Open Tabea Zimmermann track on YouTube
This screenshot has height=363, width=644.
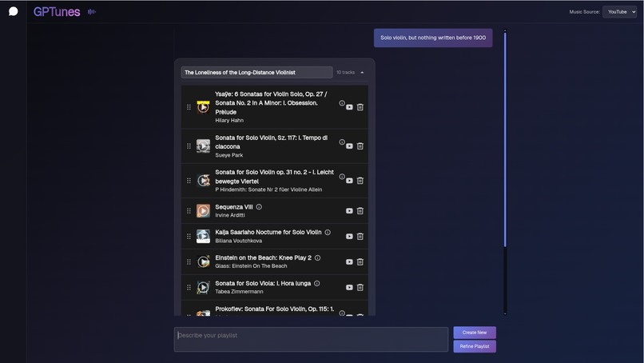coord(349,287)
